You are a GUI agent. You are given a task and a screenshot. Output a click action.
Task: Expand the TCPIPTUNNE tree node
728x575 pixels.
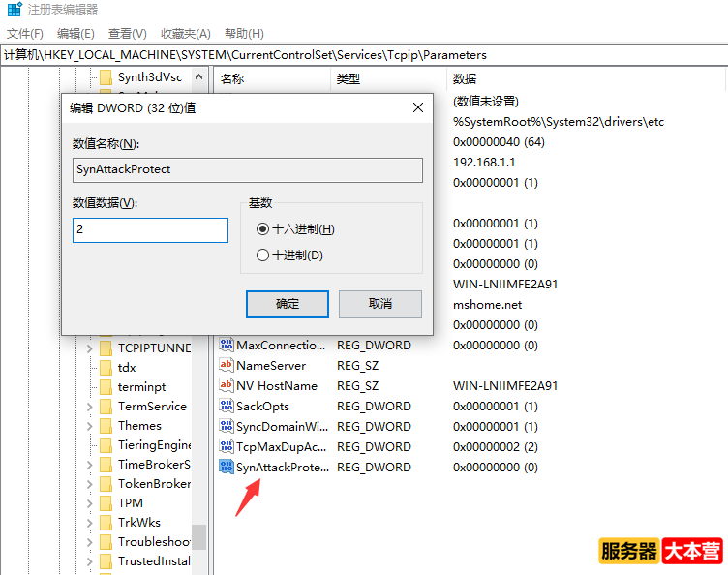(x=90, y=348)
